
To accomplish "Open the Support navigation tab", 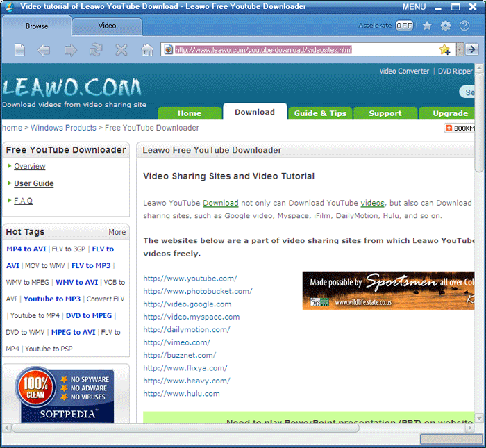I will click(385, 113).
